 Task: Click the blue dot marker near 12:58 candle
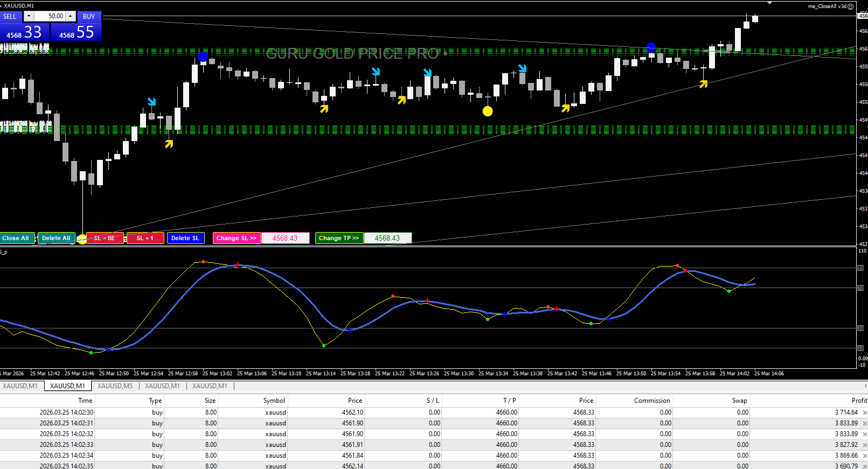(203, 57)
